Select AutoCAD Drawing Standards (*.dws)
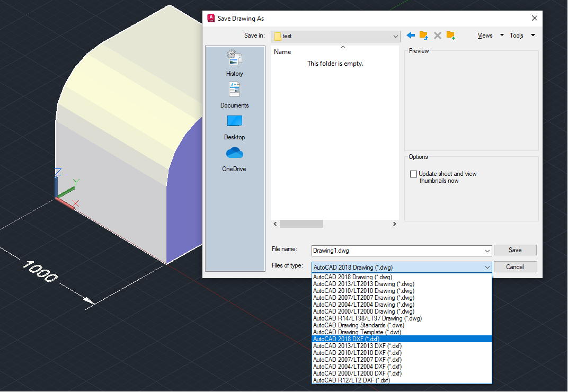This screenshot has height=392, width=568. tap(402, 325)
